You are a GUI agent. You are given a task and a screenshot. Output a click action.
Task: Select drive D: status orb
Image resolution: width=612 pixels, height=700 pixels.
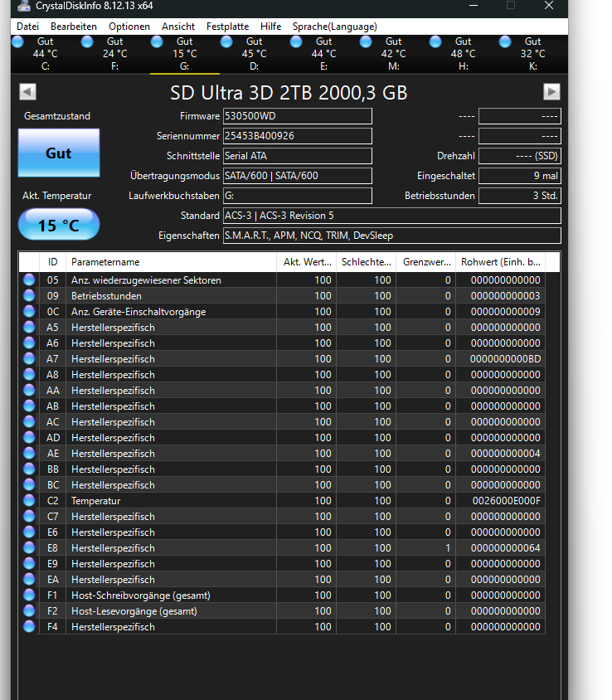point(226,41)
